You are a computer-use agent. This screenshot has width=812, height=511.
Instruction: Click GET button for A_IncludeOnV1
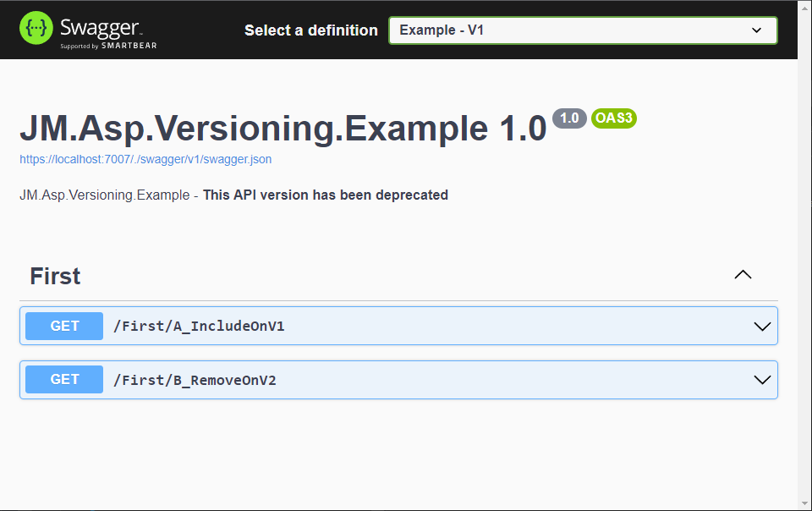tap(64, 327)
